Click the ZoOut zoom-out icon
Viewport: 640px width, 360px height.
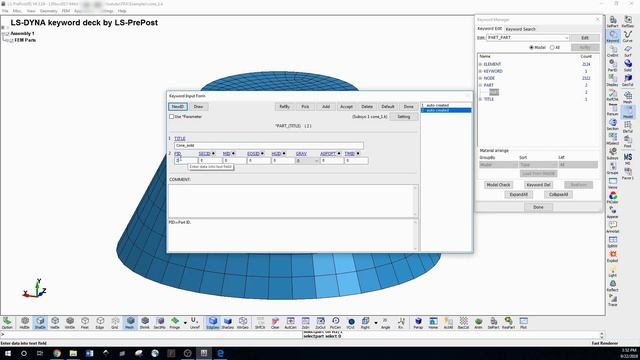tap(320, 322)
